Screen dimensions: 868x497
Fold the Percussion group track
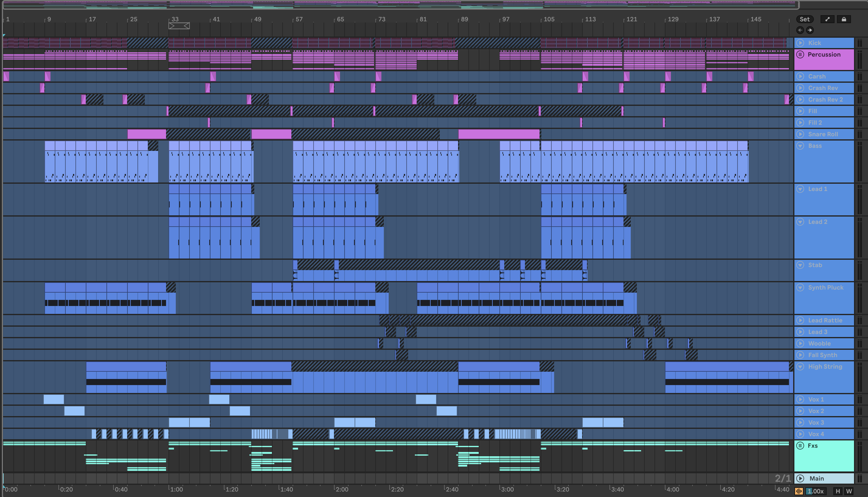[x=800, y=55]
